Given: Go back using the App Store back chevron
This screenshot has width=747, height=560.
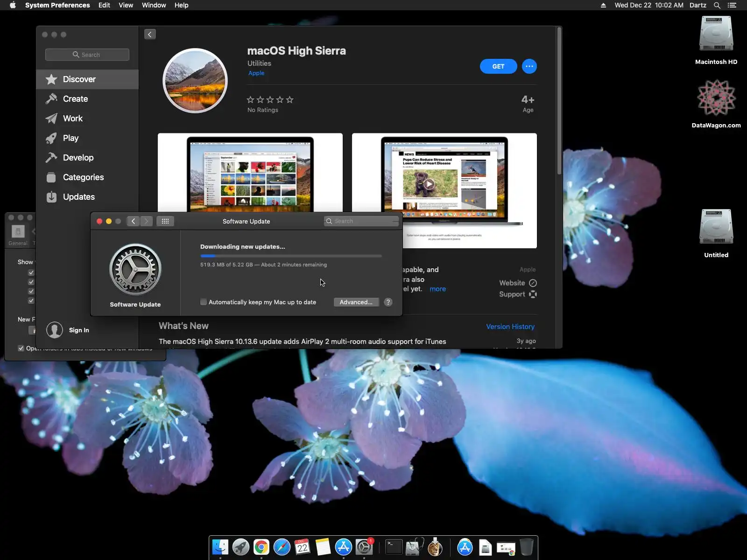Looking at the screenshot, I should [150, 34].
